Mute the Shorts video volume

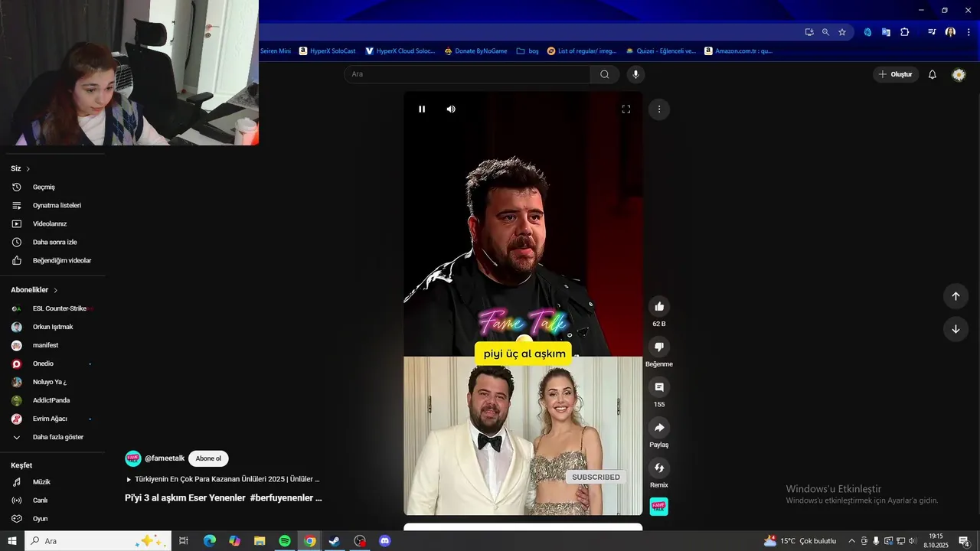click(451, 109)
